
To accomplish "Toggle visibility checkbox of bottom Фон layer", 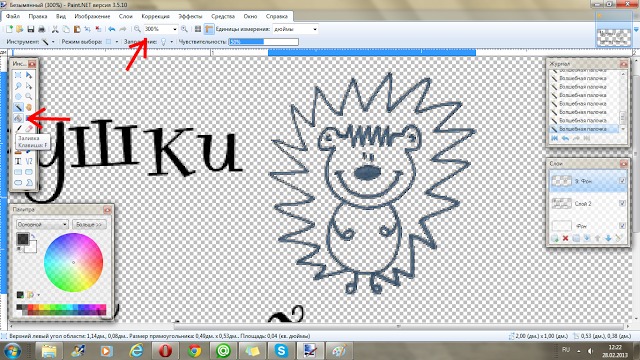I will click(622, 226).
